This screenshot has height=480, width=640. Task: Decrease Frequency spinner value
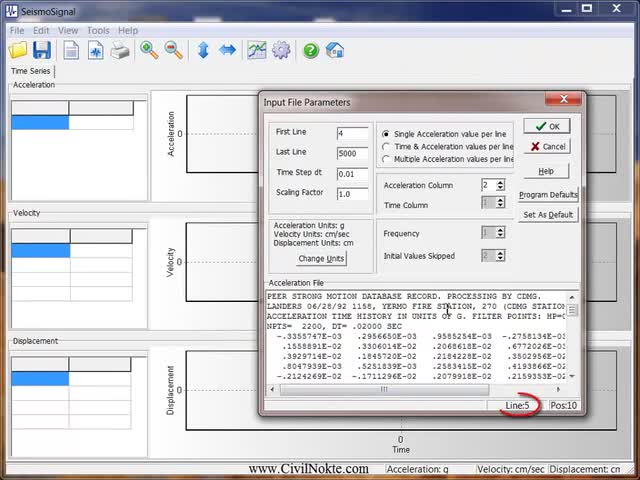point(500,236)
